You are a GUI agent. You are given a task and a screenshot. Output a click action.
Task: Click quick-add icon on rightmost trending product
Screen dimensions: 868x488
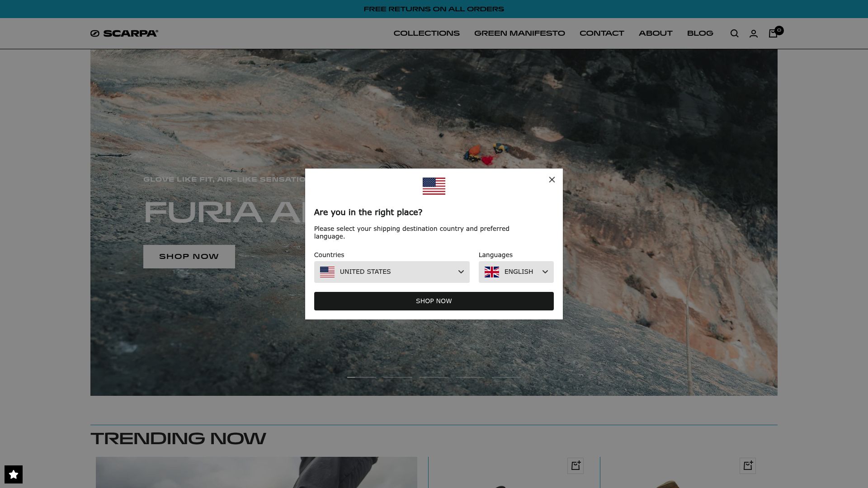(748, 466)
